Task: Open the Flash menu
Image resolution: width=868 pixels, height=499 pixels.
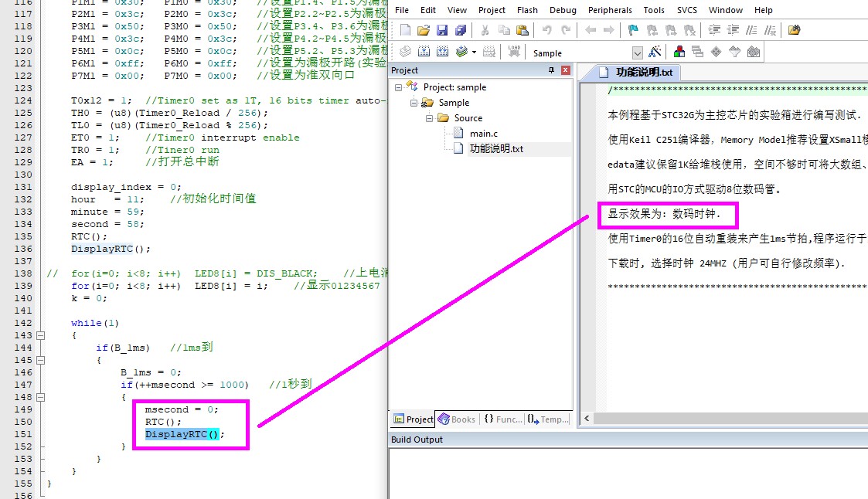Action: coord(527,10)
